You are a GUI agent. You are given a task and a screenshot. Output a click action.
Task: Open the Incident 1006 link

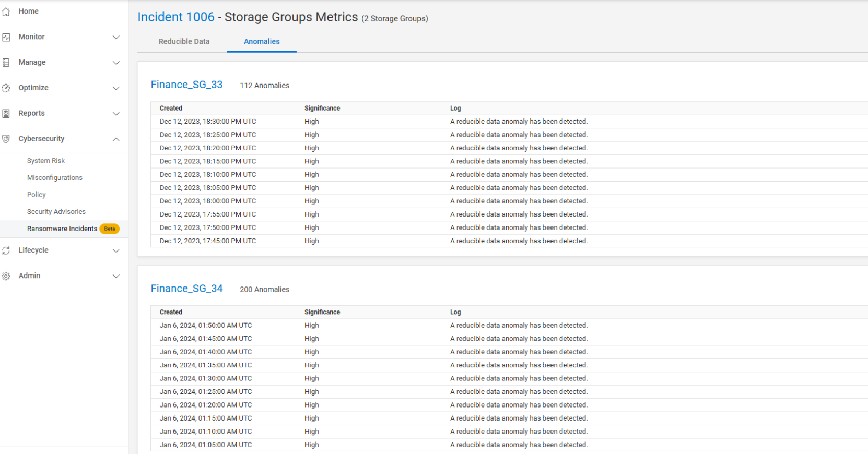tap(176, 17)
